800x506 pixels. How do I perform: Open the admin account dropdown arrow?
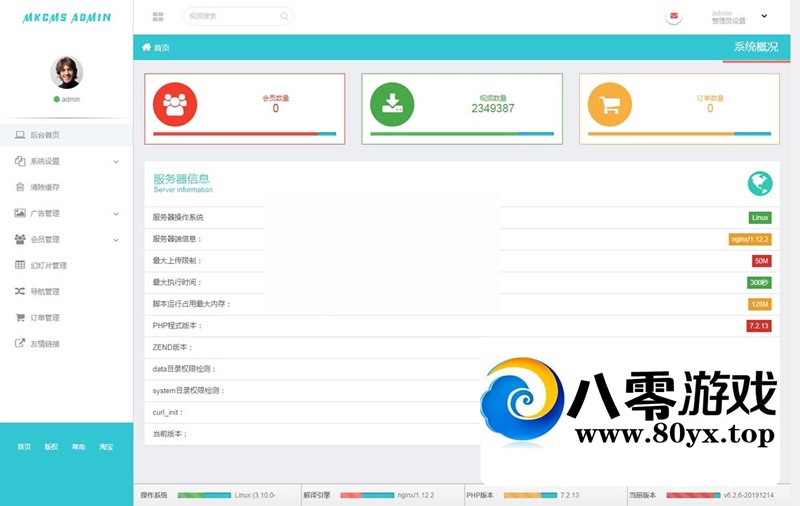tap(764, 16)
